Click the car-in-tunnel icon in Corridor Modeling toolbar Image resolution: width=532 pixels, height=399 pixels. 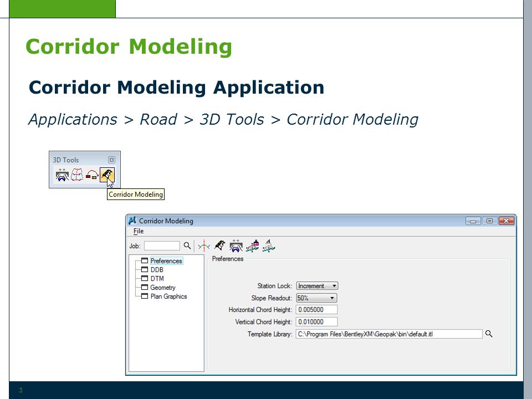236,245
